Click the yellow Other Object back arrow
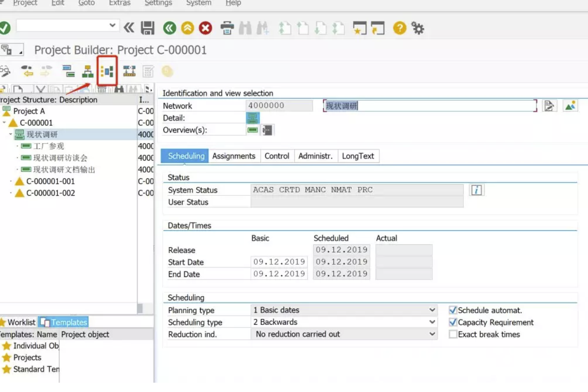 [27, 71]
